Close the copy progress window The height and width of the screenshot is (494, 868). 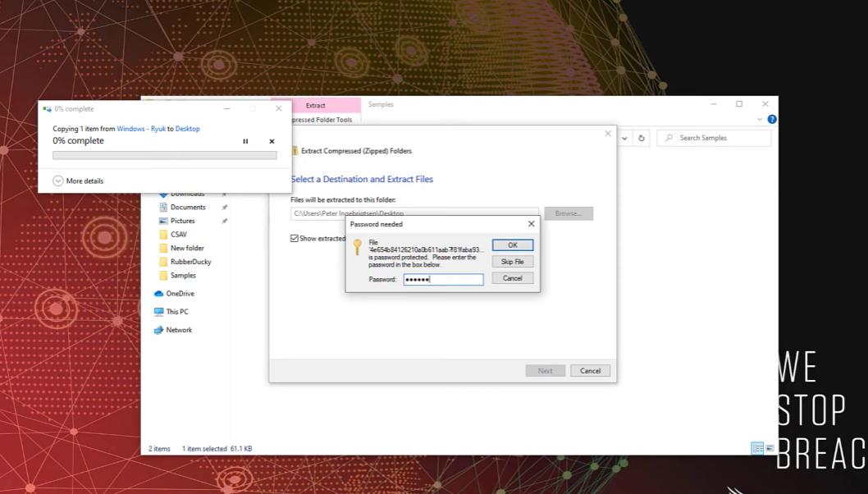(279, 108)
